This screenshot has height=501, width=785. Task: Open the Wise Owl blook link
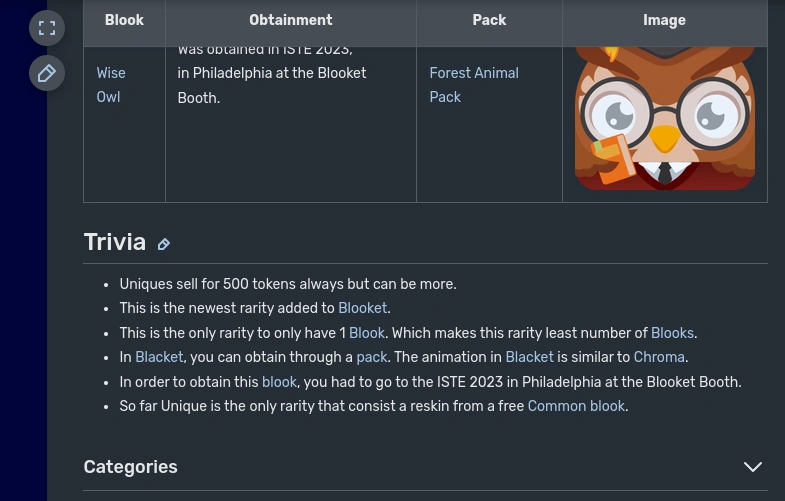110,85
